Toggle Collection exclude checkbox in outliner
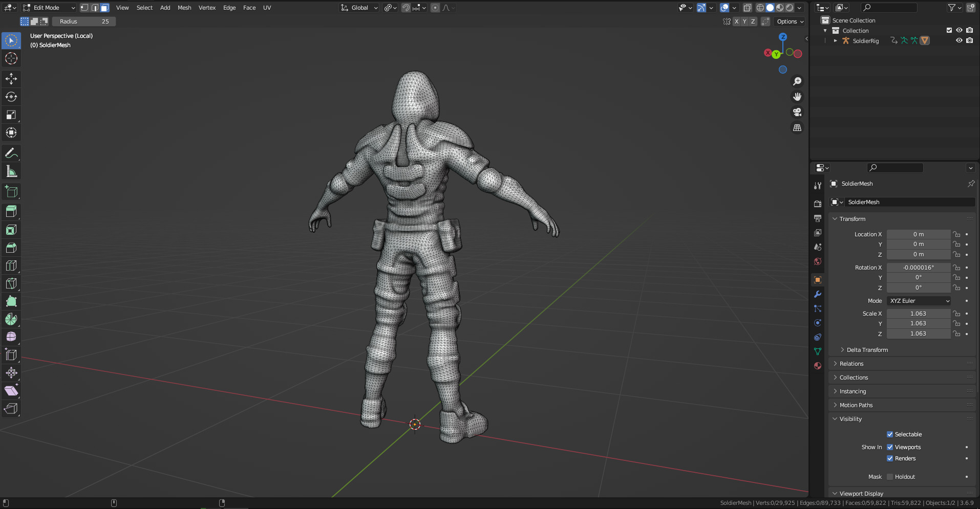Screen dimensions: 980x509 click(x=949, y=30)
